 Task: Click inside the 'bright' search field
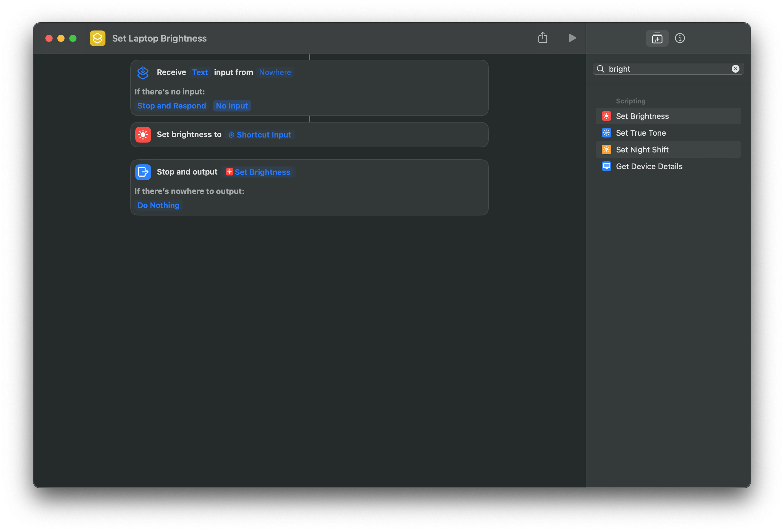pos(668,69)
